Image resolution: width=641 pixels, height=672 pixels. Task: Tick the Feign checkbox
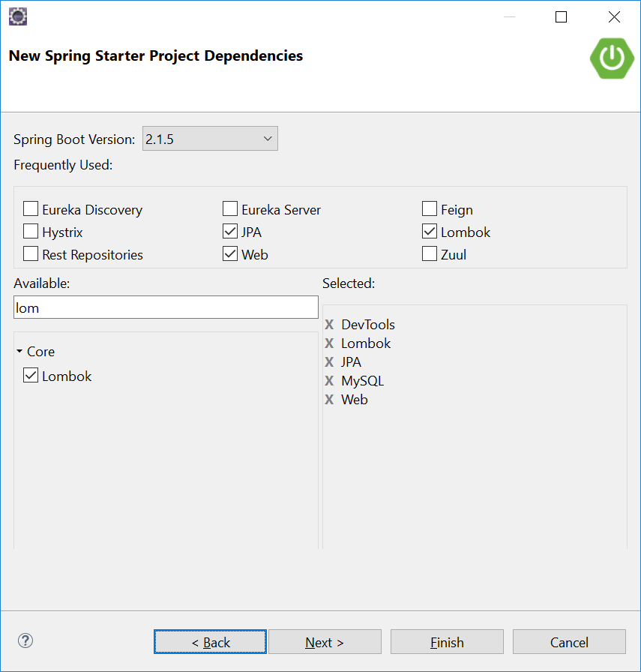coord(430,208)
